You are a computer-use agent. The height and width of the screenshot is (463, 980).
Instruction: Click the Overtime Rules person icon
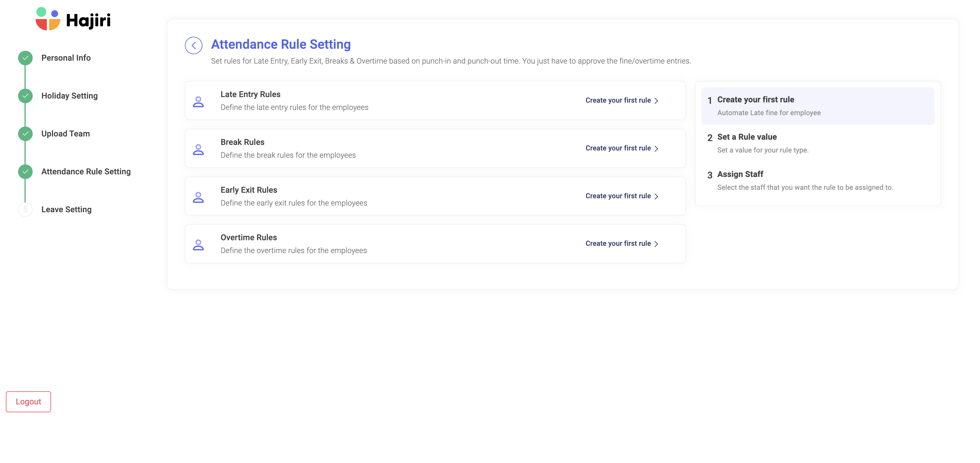(198, 245)
